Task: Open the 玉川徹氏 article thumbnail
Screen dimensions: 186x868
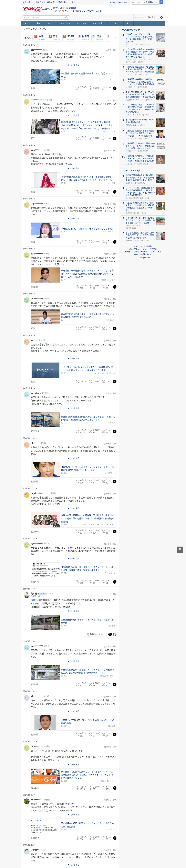Action: coord(45,77)
